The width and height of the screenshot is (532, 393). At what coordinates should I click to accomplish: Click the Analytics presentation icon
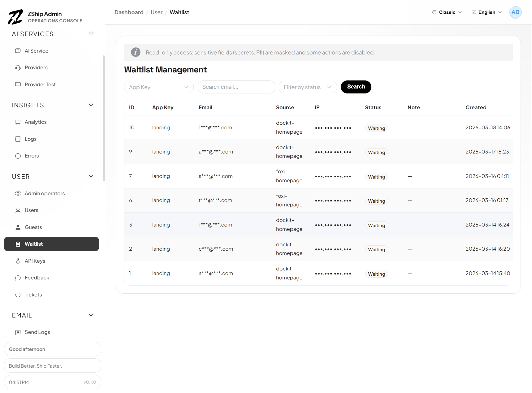click(18, 122)
